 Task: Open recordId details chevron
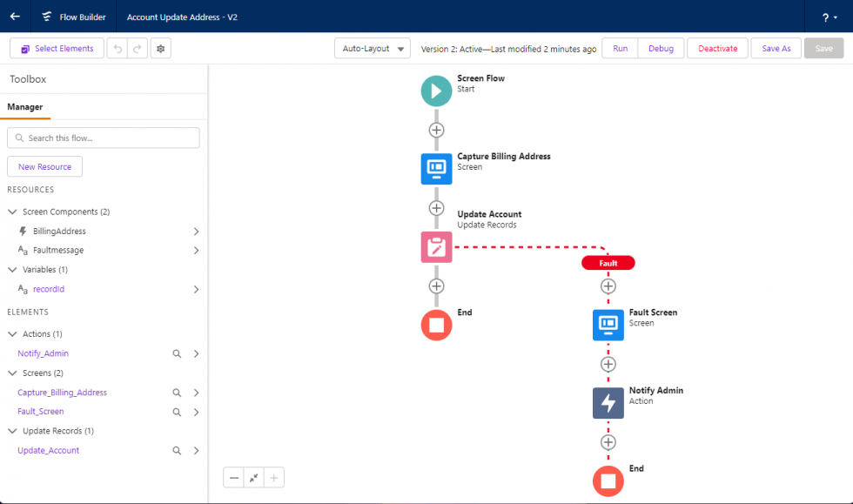point(197,289)
